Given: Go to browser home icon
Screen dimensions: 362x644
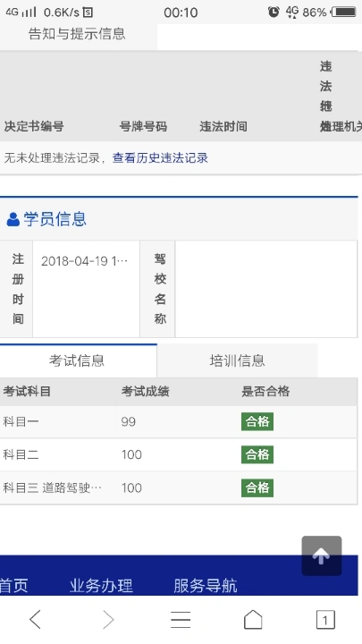Looking at the screenshot, I should point(253,619).
